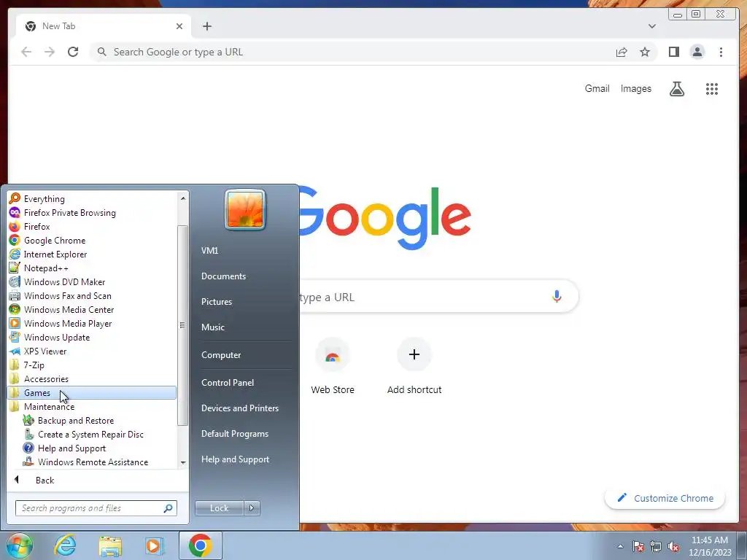The width and height of the screenshot is (747, 560).
Task: Open the Chrome profile avatar icon
Action: [x=697, y=52]
